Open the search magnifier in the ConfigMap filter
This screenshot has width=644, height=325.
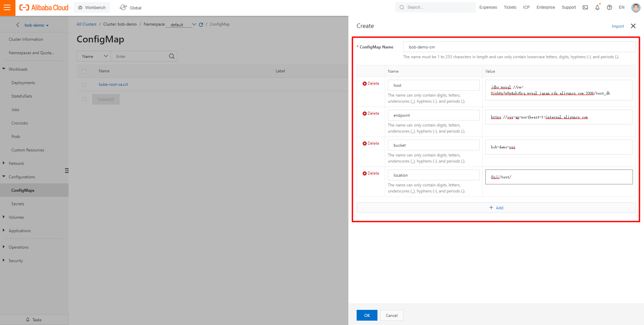(172, 56)
